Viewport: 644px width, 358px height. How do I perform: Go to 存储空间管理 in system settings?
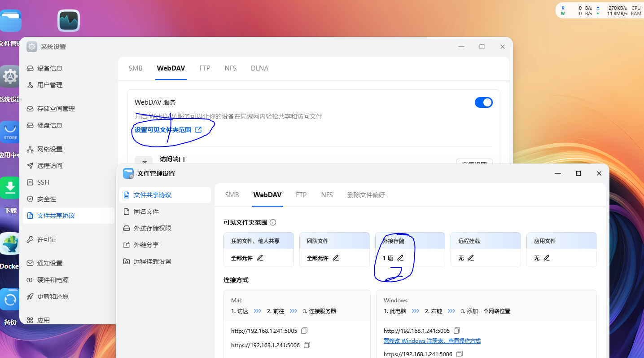(x=56, y=109)
